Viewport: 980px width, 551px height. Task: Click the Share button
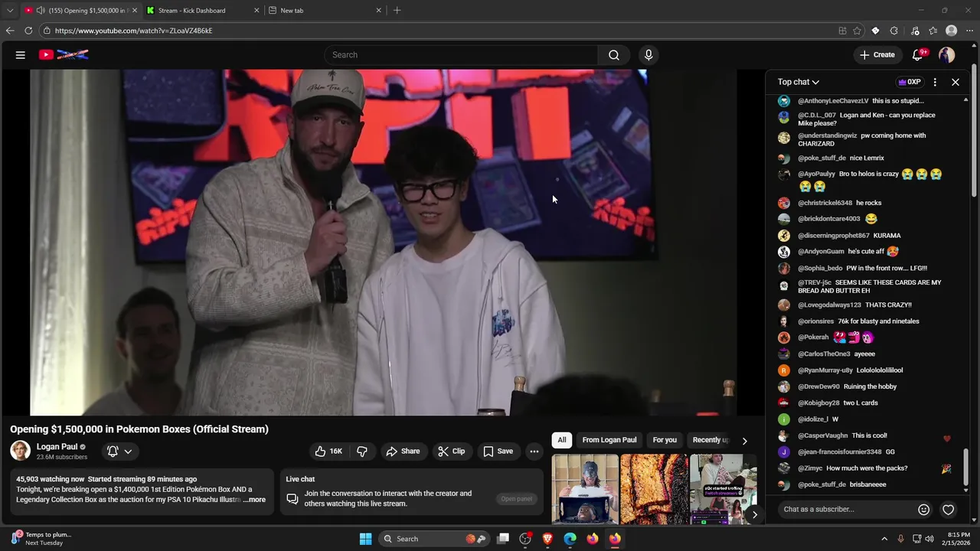coord(403,452)
